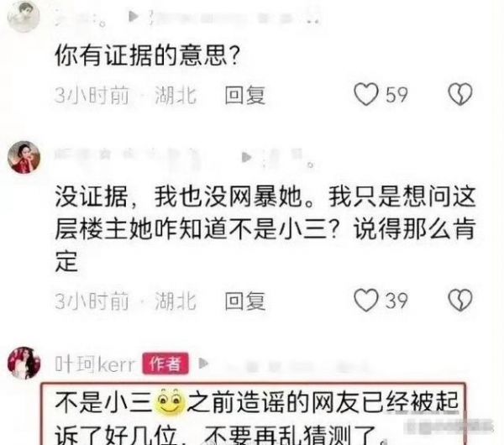Viewport: 504px width, 445px height.
Task: Like the comment with 59 likes
Action: 366,94
